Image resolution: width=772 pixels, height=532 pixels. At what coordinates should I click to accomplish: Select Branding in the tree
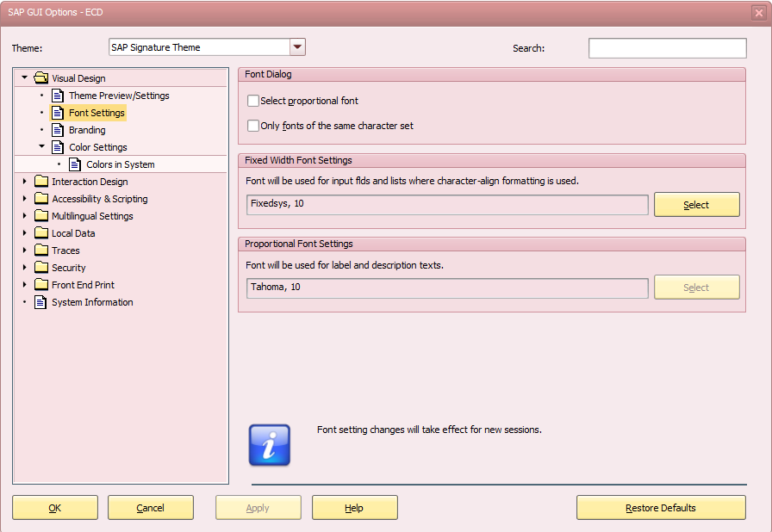point(87,130)
